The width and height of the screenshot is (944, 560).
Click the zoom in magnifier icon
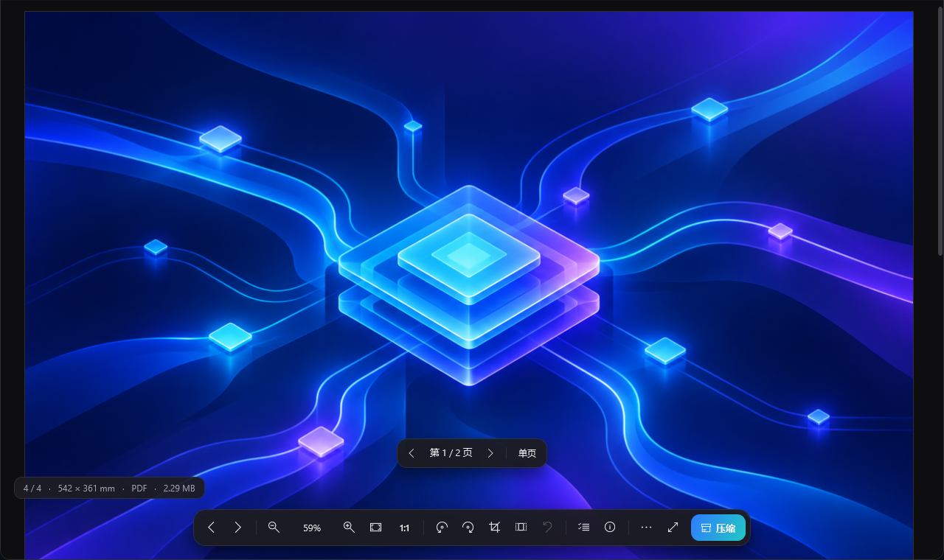pyautogui.click(x=350, y=528)
